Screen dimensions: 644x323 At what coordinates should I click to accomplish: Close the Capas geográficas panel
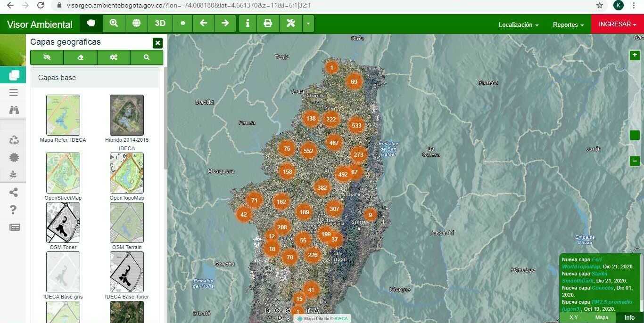(157, 43)
